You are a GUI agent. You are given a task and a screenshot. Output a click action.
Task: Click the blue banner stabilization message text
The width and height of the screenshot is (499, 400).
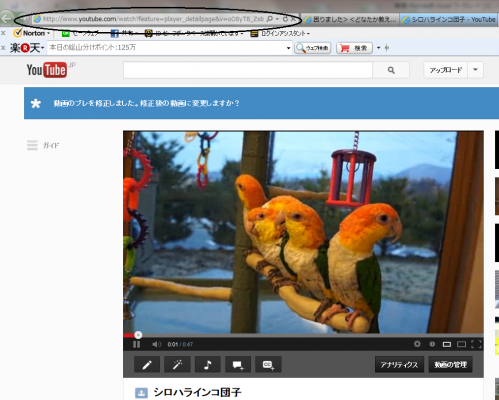(x=146, y=103)
